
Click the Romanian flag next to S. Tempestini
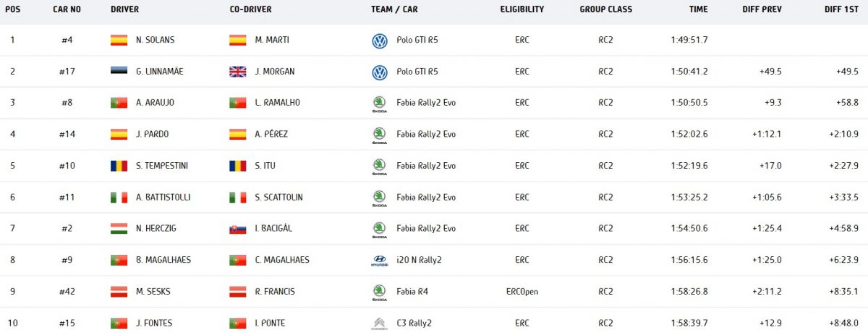coord(119,166)
